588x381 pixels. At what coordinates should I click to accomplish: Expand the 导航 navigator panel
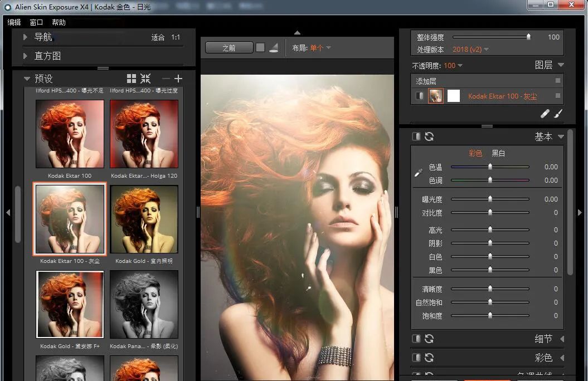[25, 37]
